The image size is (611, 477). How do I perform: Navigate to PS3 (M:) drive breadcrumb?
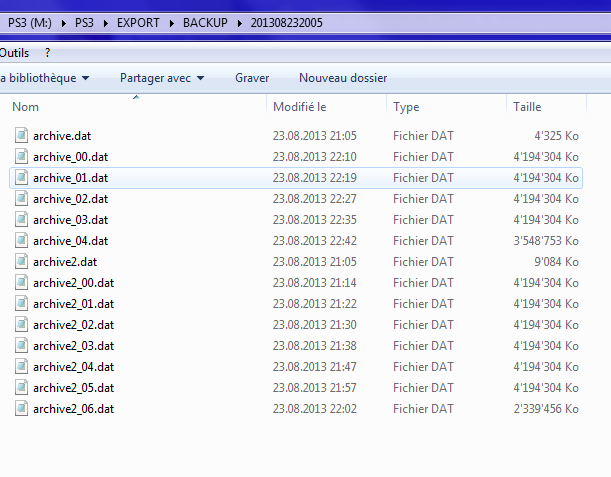click(30, 23)
